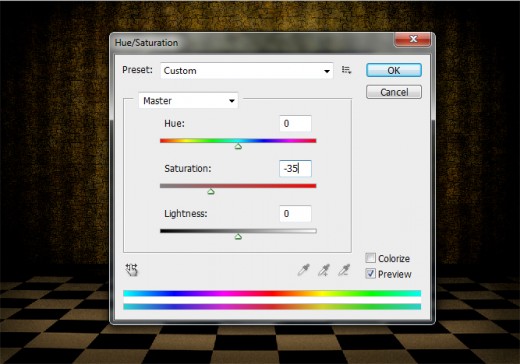Screen dimensions: 520x364
Task: Click the top color spectrum bar
Action: coord(272,293)
